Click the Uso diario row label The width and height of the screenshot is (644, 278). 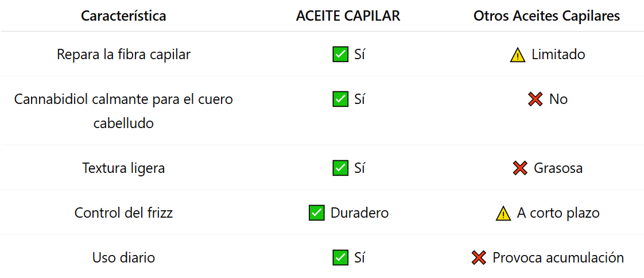pos(123,258)
